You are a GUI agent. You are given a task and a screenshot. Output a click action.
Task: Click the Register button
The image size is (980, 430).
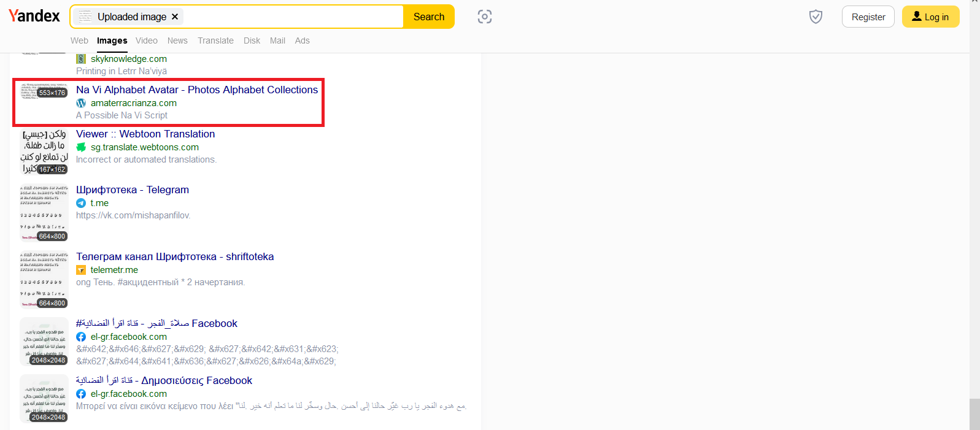pos(868,17)
